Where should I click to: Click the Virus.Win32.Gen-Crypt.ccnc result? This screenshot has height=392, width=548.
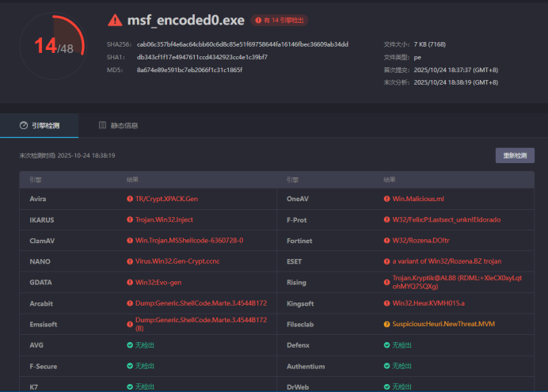pos(177,261)
